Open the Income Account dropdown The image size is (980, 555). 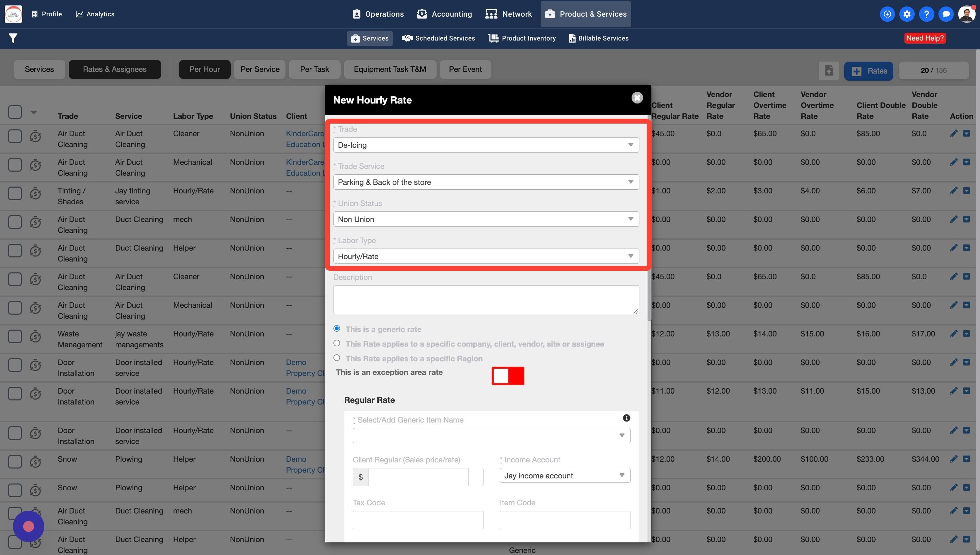565,475
